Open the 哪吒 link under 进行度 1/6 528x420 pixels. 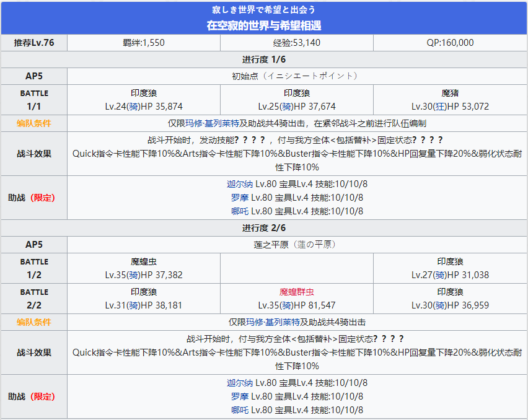coord(240,211)
